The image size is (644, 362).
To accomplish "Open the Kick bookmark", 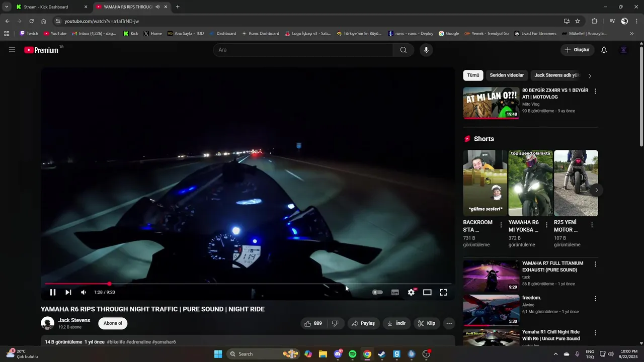I will (x=131, y=34).
